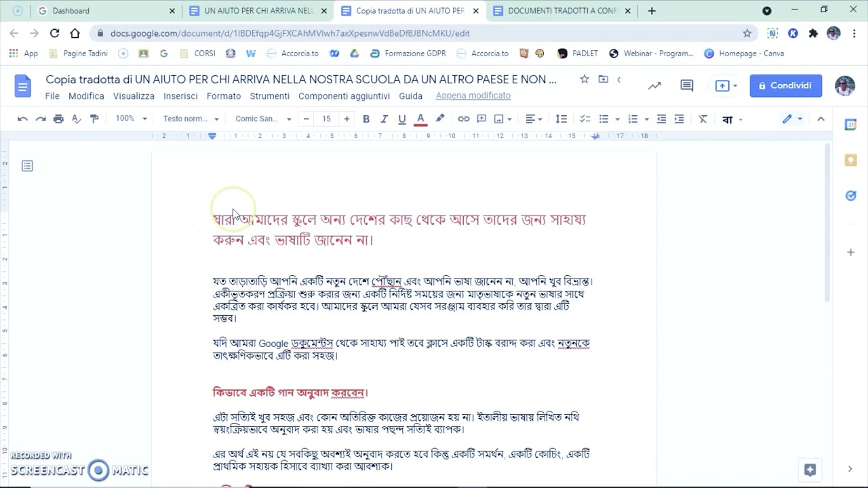Print the document with printer icon

point(58,119)
